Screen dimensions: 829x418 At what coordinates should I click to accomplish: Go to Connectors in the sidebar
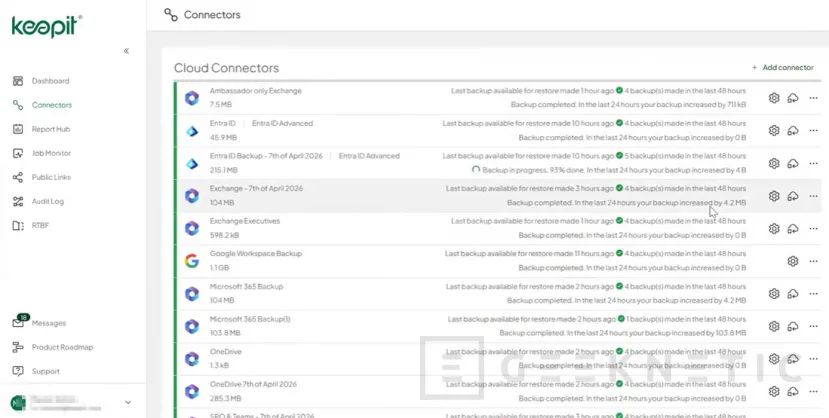pos(52,105)
